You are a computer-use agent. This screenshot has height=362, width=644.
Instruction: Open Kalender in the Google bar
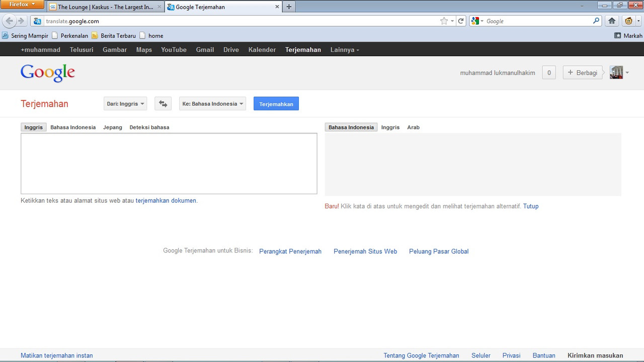click(x=262, y=50)
